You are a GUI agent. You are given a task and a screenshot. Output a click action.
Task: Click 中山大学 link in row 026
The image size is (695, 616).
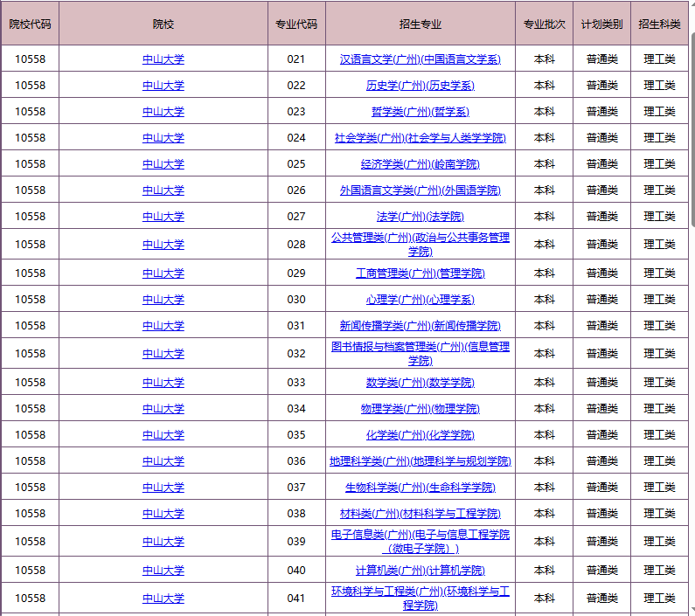163,190
